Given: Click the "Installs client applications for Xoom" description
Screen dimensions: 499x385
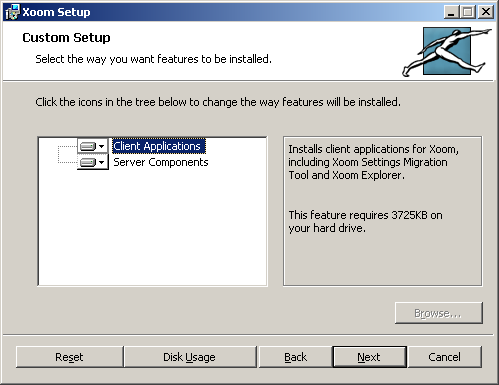Looking at the screenshot, I should point(373,162).
